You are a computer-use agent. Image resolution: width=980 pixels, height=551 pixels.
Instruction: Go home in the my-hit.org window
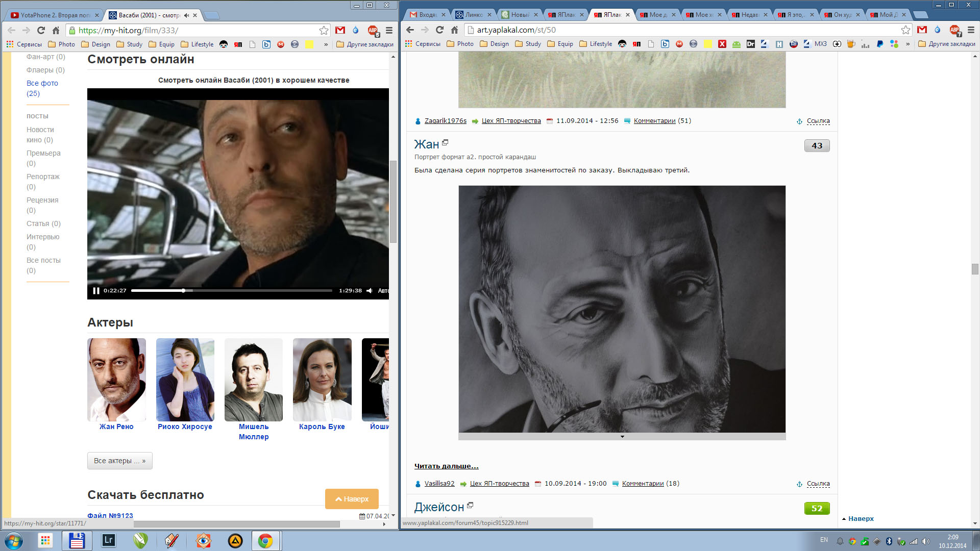click(x=56, y=31)
